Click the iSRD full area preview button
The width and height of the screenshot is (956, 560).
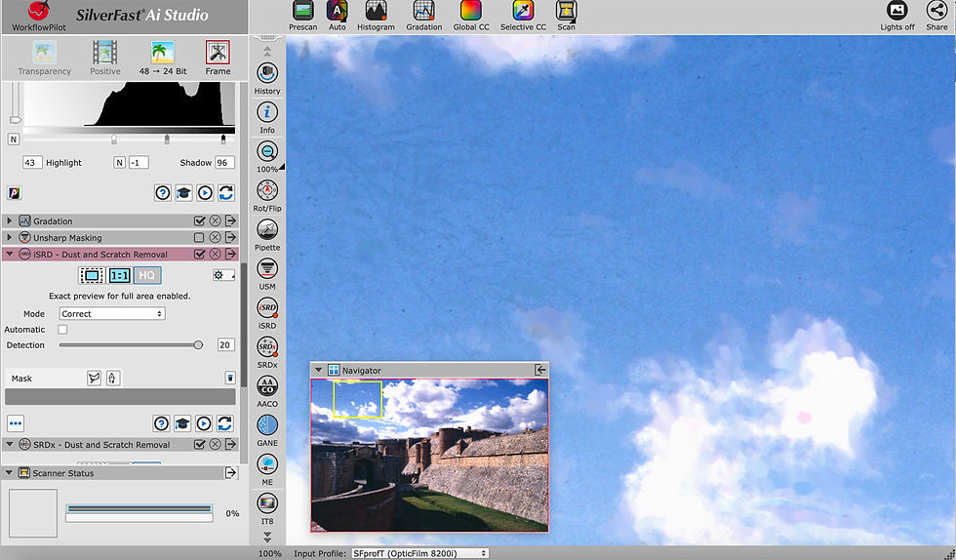tap(92, 276)
